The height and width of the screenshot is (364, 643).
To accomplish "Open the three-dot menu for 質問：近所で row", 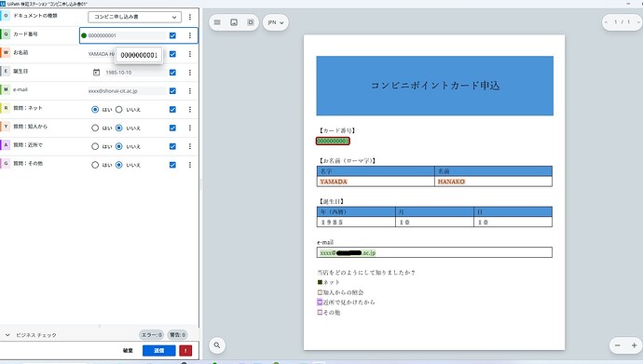I will 190,146.
